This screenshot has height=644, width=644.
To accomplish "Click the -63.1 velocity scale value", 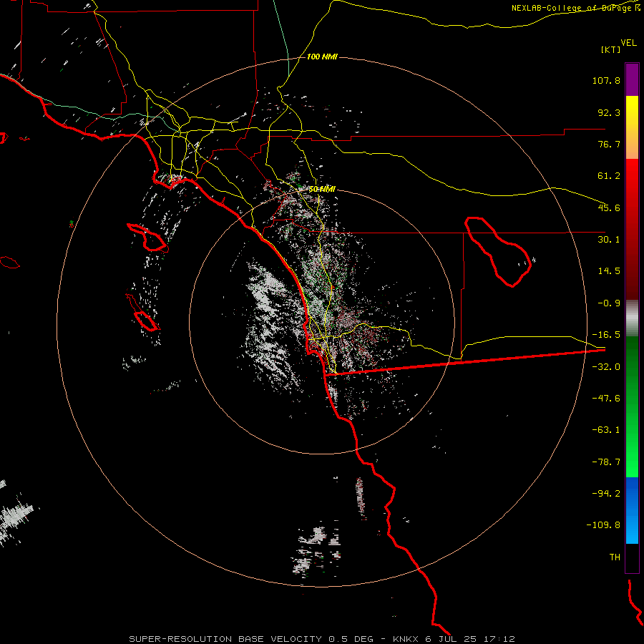I will click(x=606, y=430).
